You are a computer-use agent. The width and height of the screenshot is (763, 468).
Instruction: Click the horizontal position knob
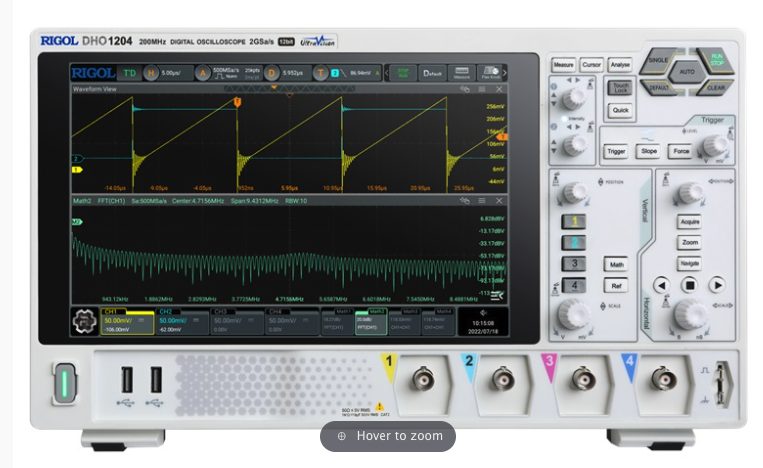pyautogui.click(x=690, y=193)
